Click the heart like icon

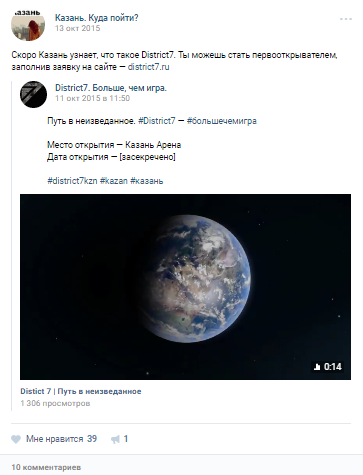point(16,439)
